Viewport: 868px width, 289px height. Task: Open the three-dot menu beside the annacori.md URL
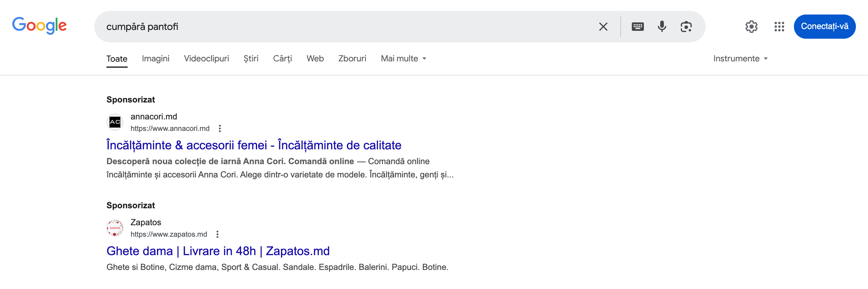point(220,128)
